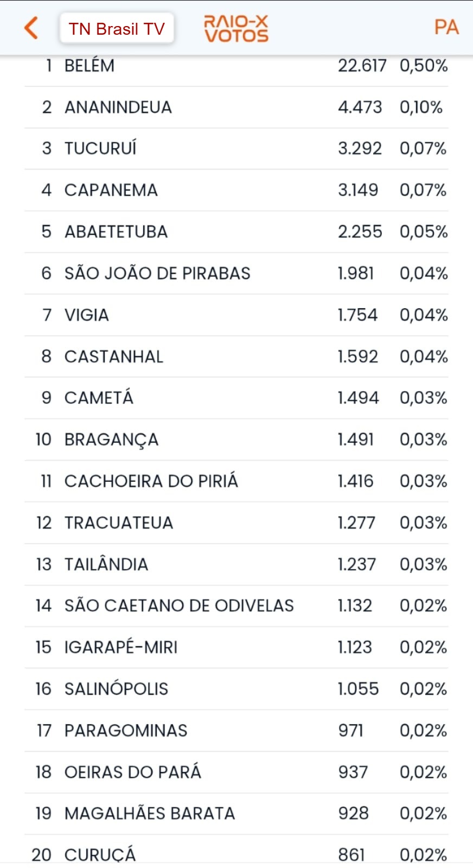The image size is (473, 868).
Task: Select the PA state label
Action: point(446,27)
